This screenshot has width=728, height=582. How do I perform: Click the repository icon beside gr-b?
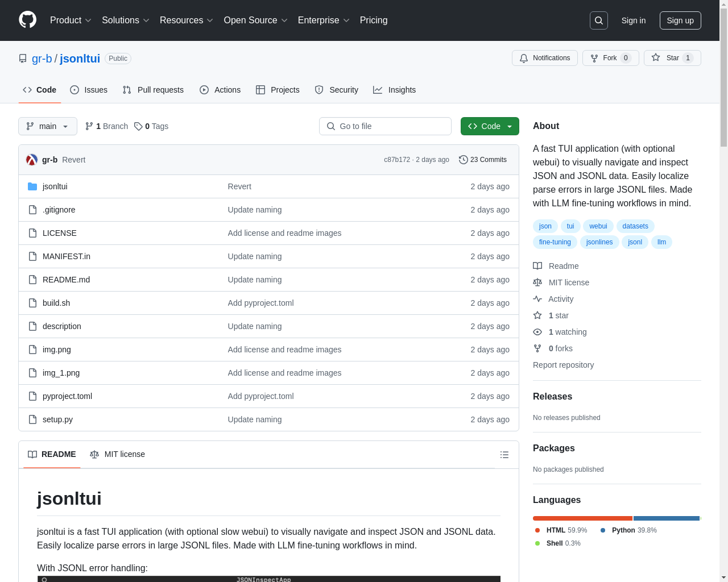(x=23, y=59)
